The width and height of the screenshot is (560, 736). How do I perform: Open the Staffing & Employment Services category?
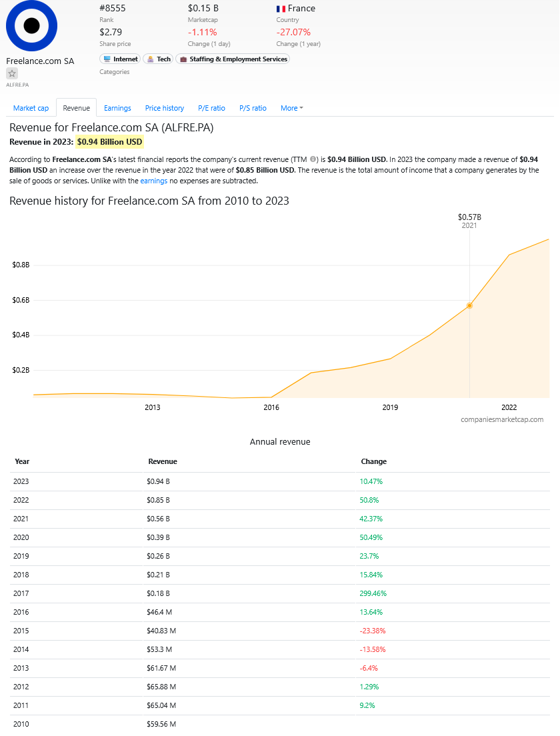click(233, 59)
